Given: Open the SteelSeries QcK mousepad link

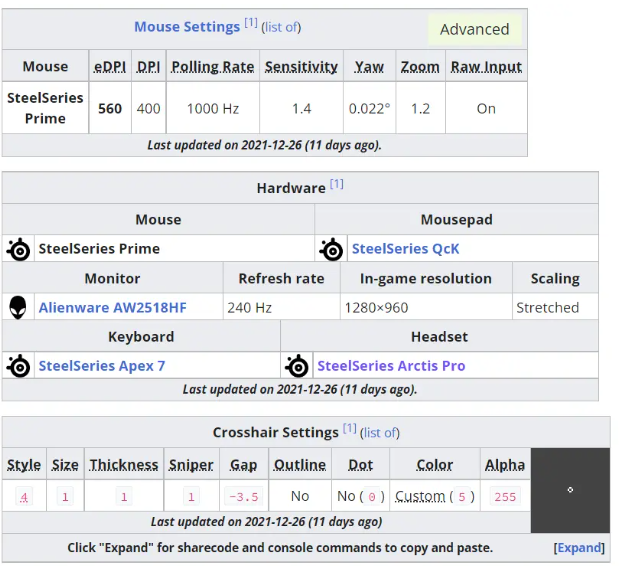Looking at the screenshot, I should 405,249.
